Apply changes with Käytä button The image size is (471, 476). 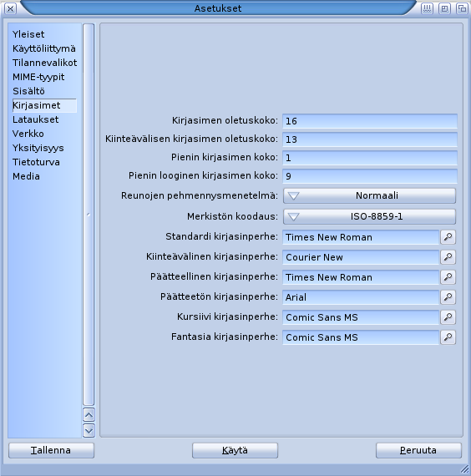tap(235, 450)
